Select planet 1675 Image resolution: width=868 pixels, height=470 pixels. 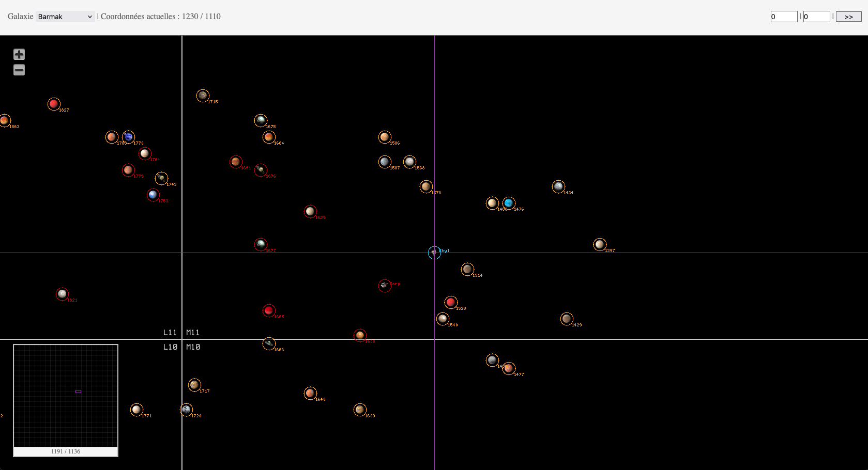[x=261, y=120]
